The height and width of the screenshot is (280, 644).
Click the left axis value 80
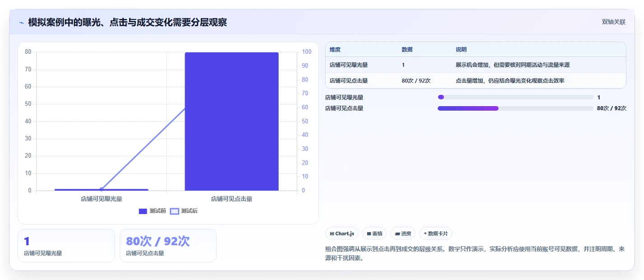[x=28, y=52]
